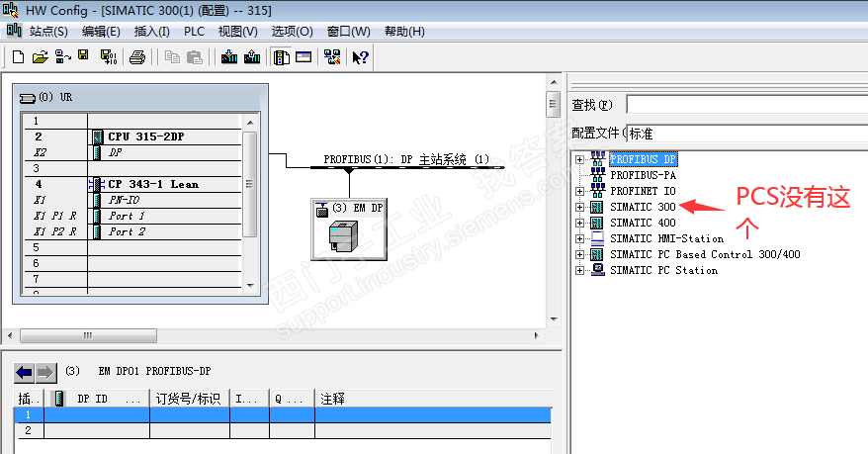
Task: Select the Port 2 row in the rack
Action: [x=132, y=232]
